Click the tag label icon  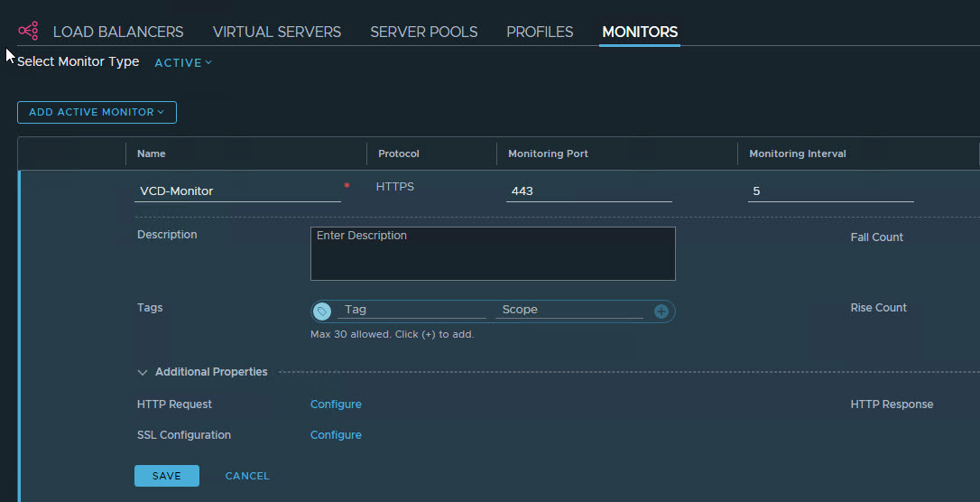322,311
